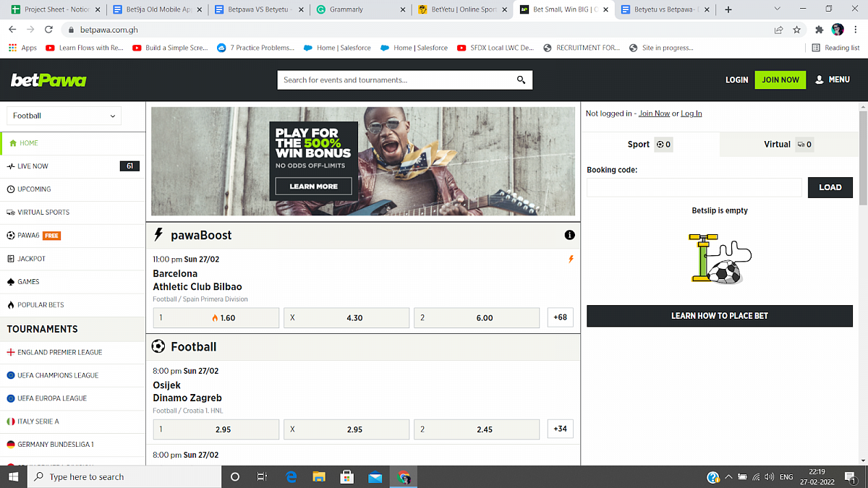The width and height of the screenshot is (868, 488).
Task: Click the MENU user icon
Action: [819, 80]
